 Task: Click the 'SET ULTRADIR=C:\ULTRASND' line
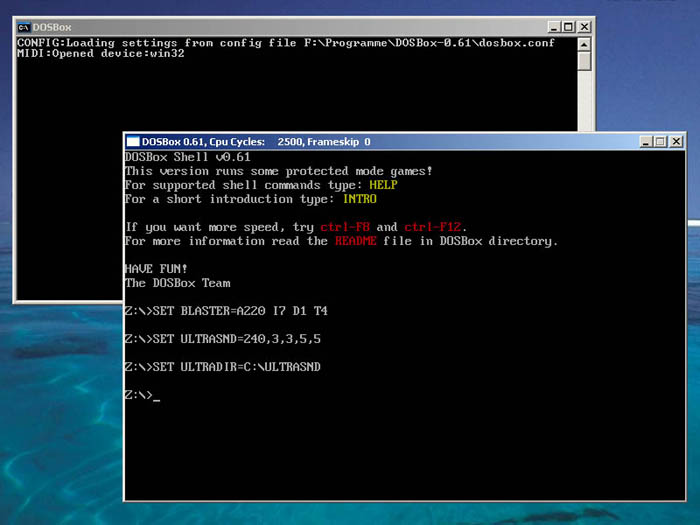223,367
